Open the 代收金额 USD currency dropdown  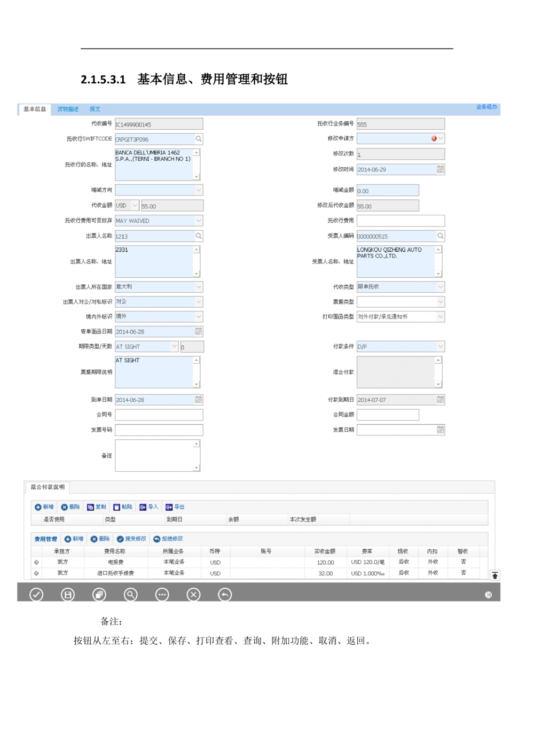(x=135, y=206)
